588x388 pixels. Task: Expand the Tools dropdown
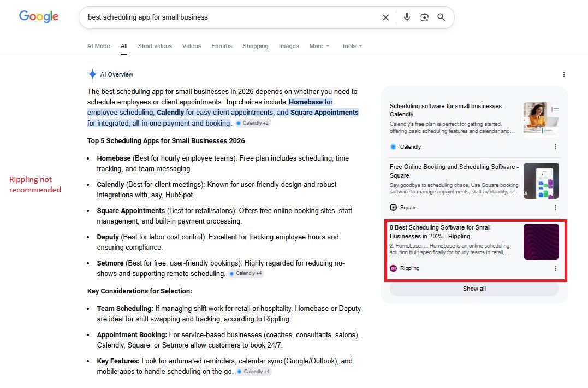pyautogui.click(x=352, y=46)
